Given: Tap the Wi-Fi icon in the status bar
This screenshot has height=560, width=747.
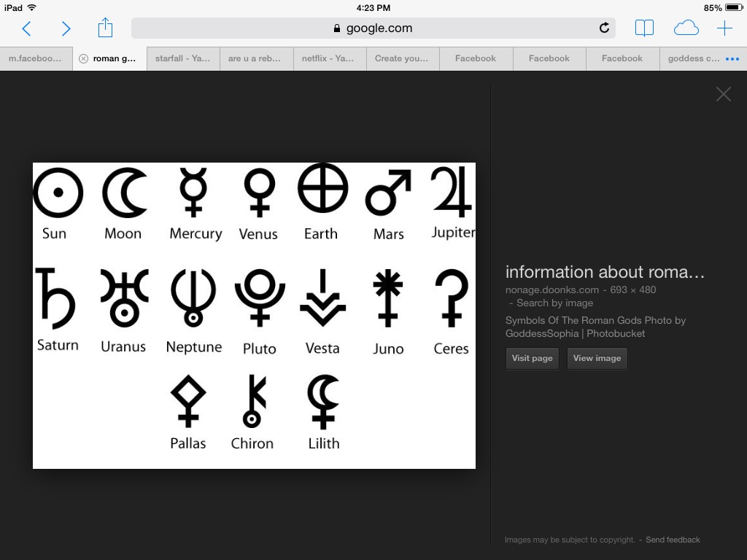Looking at the screenshot, I should pyautogui.click(x=32, y=7).
